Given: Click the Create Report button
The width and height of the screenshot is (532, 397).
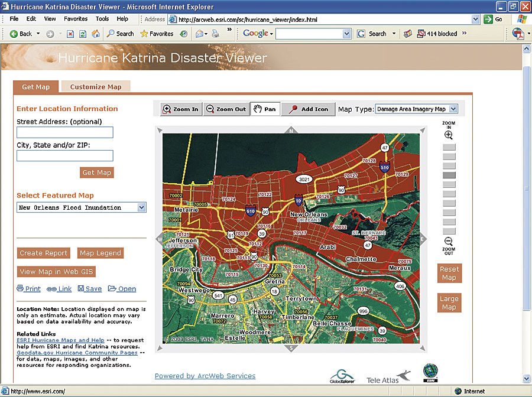Looking at the screenshot, I should tap(43, 253).
